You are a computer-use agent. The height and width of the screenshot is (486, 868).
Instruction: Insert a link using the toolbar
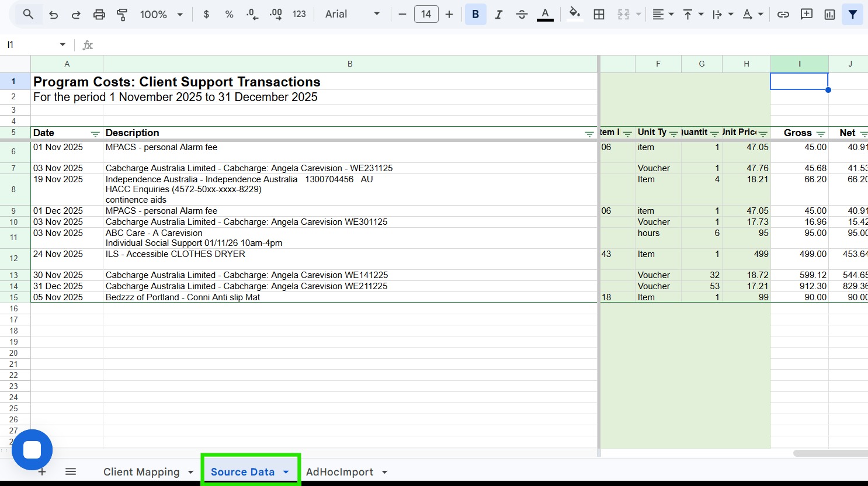tap(783, 15)
